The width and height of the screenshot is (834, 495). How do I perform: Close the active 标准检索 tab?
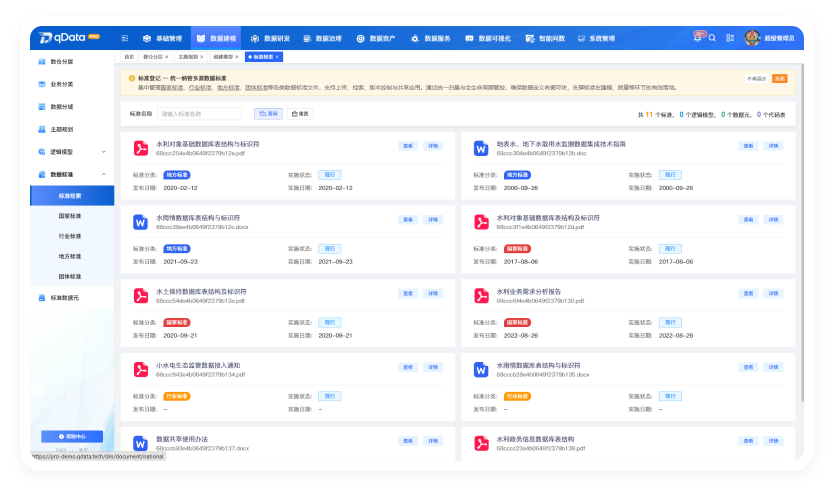point(277,57)
